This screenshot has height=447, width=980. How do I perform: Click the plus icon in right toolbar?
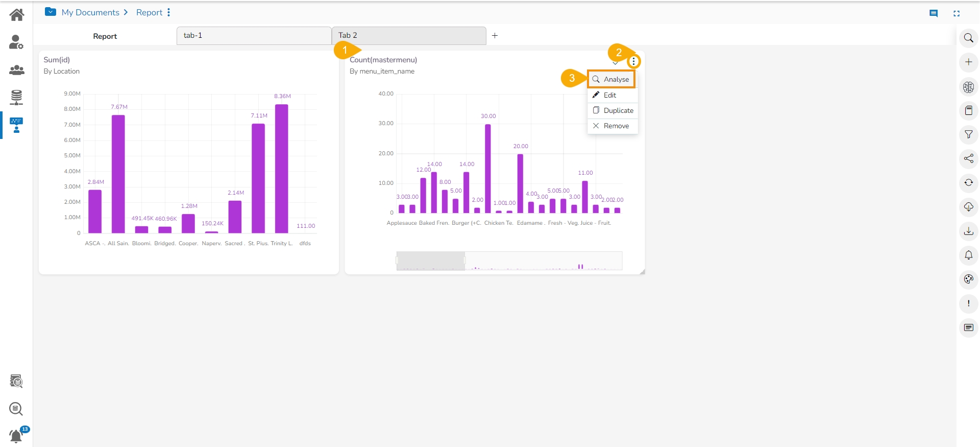tap(968, 62)
